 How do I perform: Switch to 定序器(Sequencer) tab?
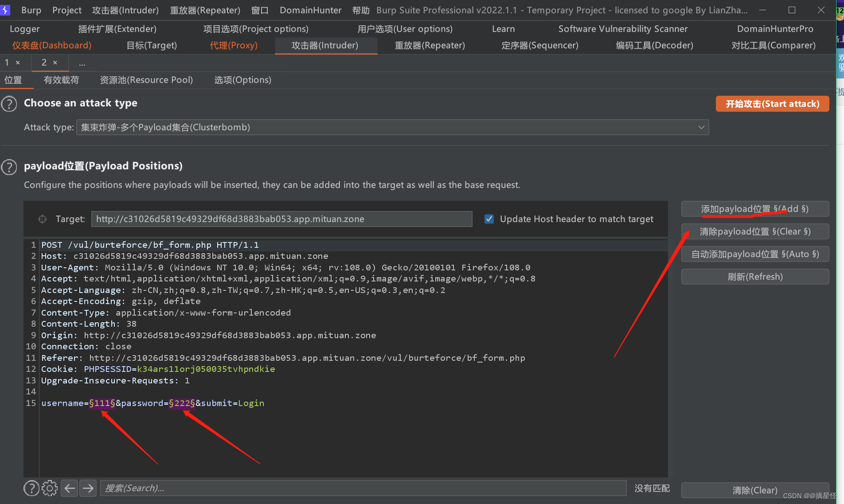pos(540,45)
